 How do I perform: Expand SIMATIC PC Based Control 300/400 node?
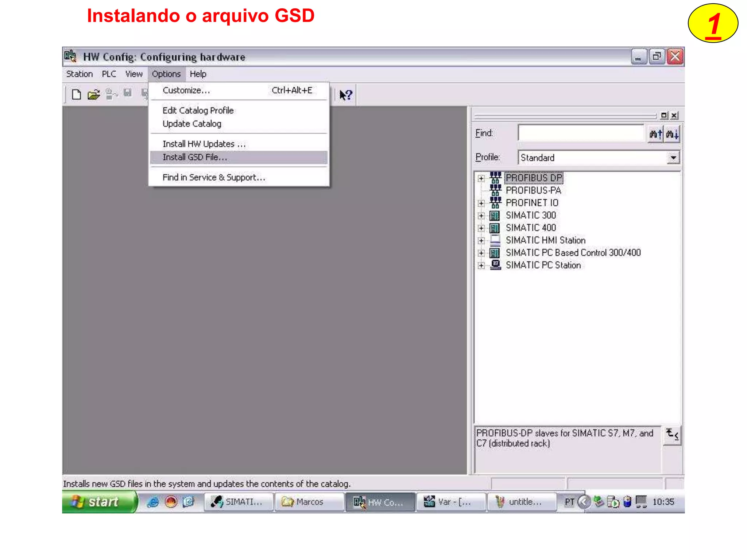[x=481, y=253]
